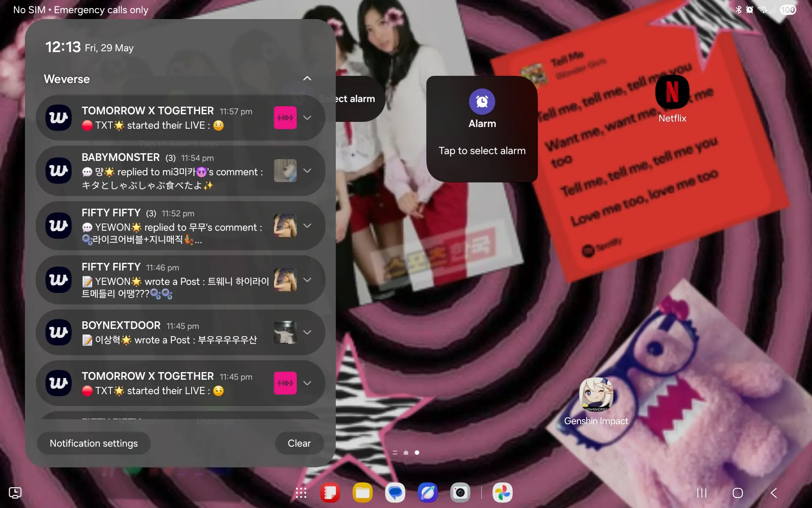Tap the "BOYNEXTDOOR" notification title
This screenshot has width=812, height=508.
coord(121,326)
